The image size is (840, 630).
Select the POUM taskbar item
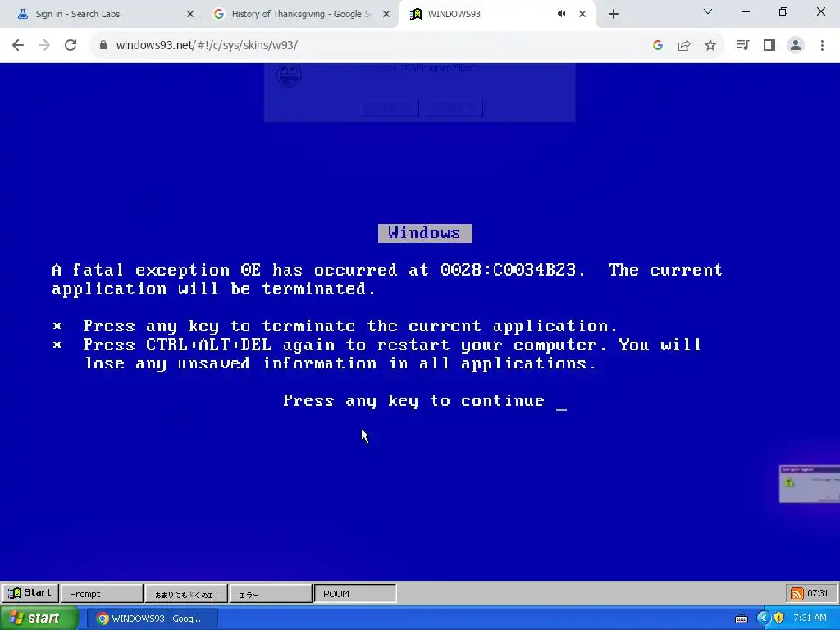pyautogui.click(x=354, y=594)
